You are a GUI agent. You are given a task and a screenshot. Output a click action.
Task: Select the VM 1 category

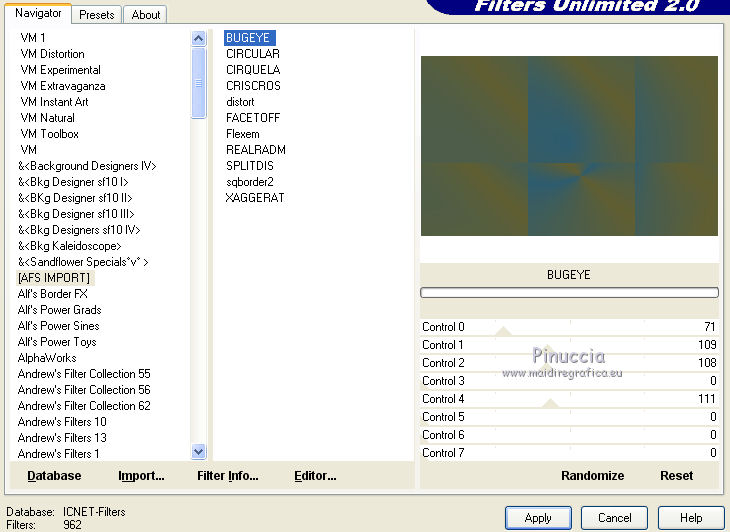33,38
